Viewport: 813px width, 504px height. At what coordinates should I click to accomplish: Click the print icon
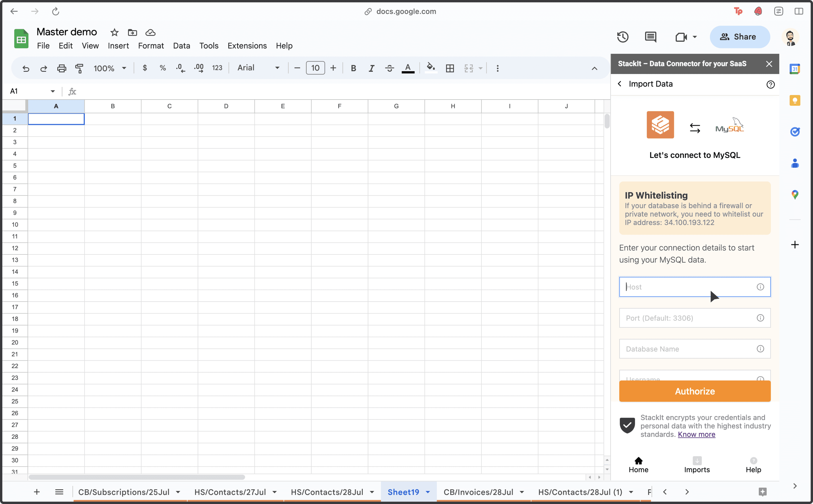point(62,68)
